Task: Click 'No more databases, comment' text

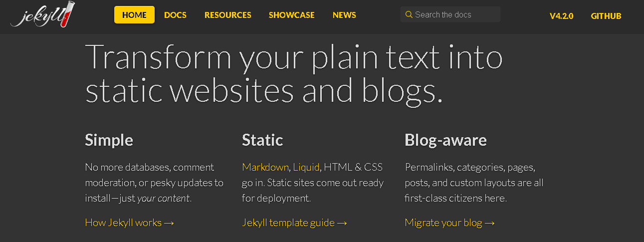Action: [x=149, y=167]
